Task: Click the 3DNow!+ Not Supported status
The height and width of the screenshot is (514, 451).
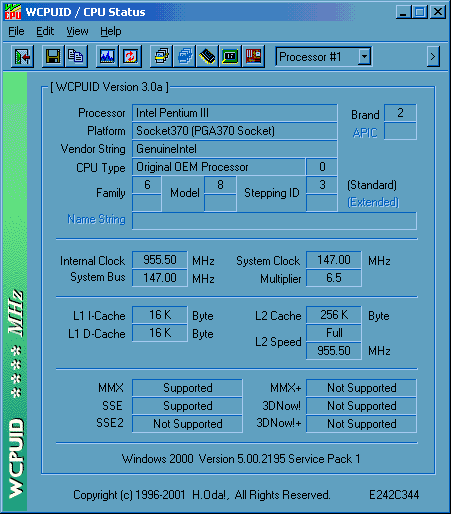Action: pyautogui.click(x=361, y=424)
